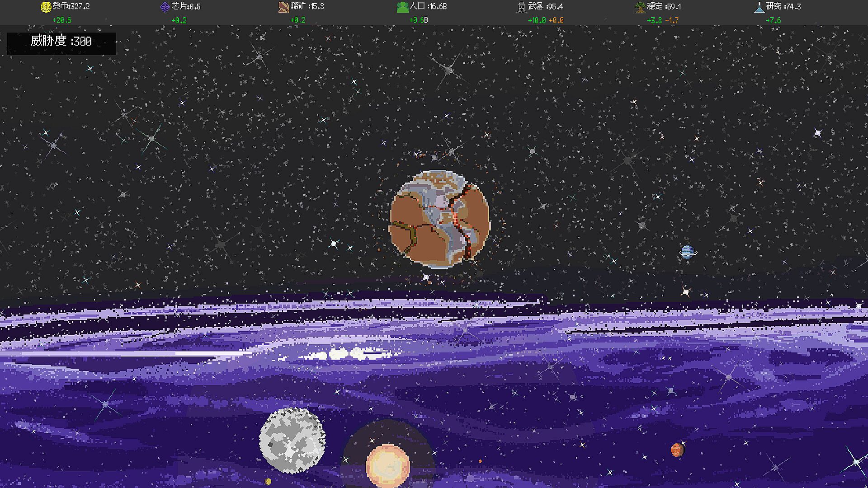Click the 武备 :95.4 armament label

(x=546, y=6)
